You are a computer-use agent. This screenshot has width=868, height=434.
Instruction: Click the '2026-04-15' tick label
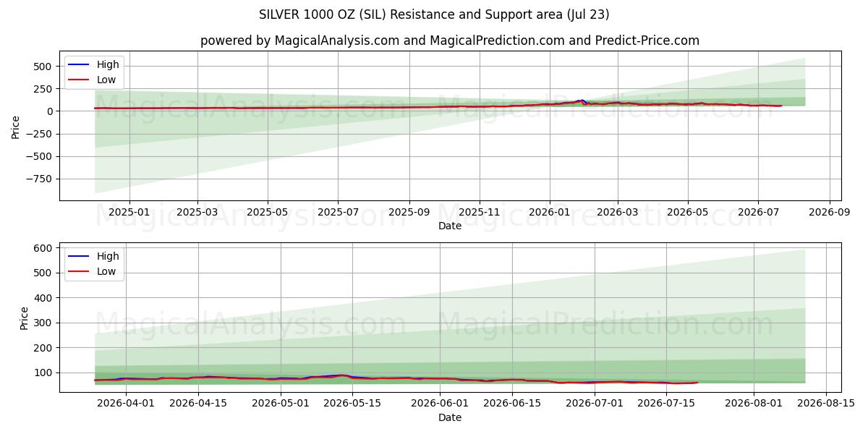click(x=197, y=404)
